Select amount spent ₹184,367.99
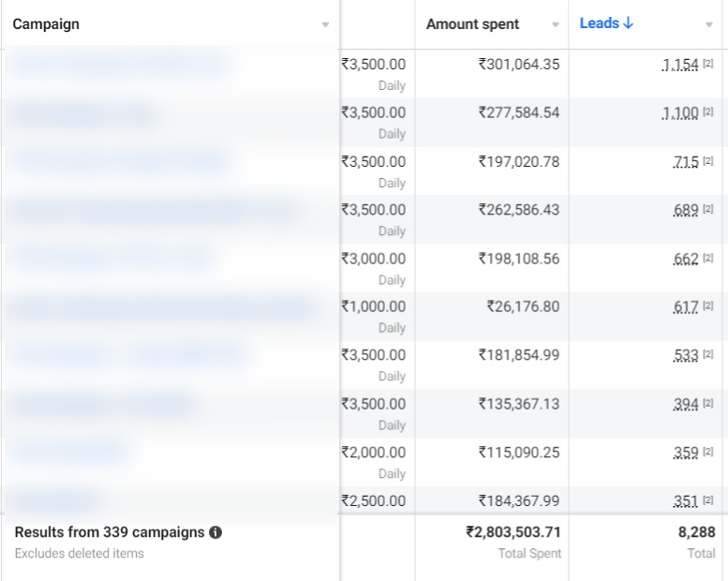Viewport: 728px width, 581px height. point(519,501)
